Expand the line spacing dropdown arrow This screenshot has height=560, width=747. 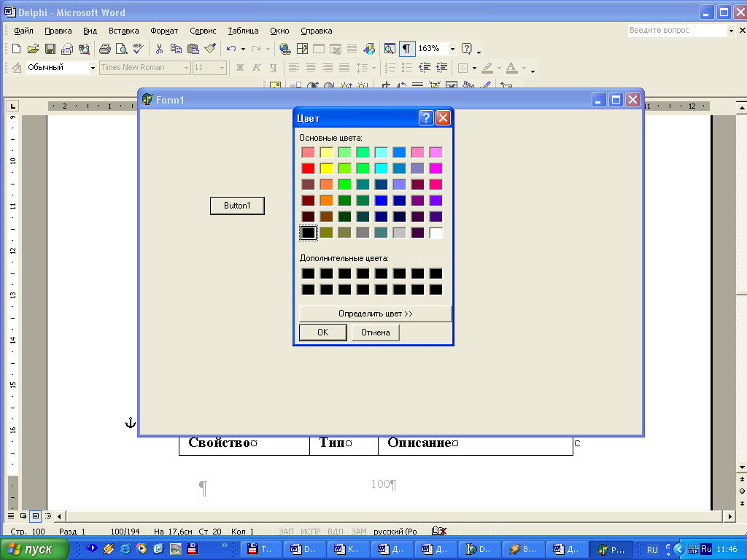tap(374, 68)
